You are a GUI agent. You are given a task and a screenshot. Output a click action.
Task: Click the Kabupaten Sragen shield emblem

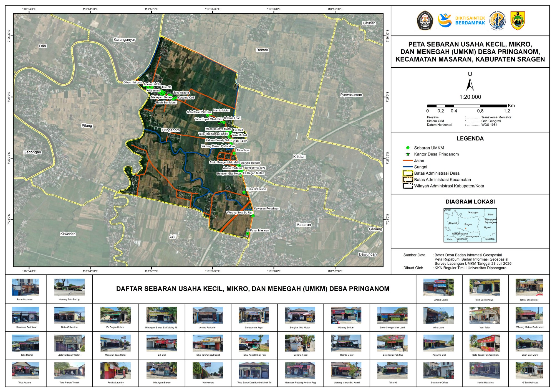tap(518, 21)
